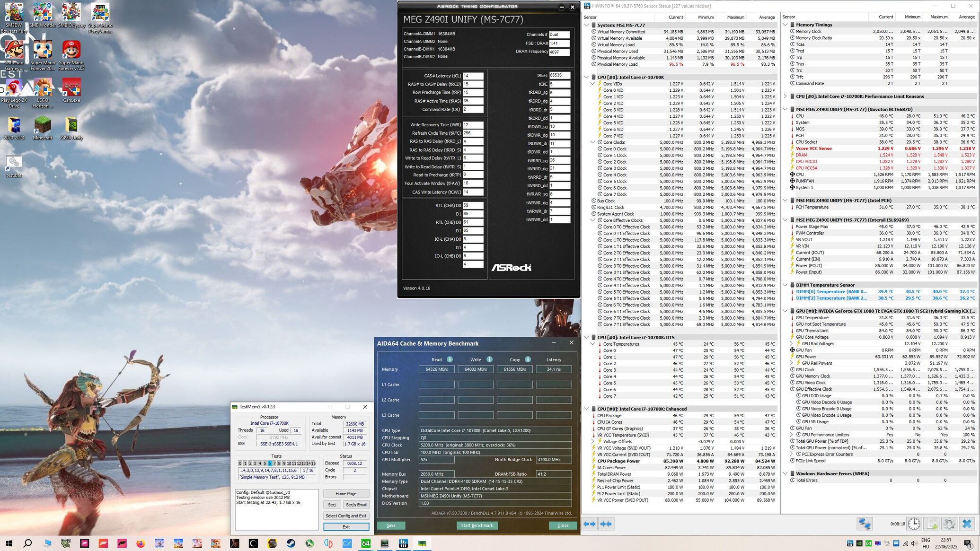Click info icon next to AIDA64 Write

click(489, 359)
